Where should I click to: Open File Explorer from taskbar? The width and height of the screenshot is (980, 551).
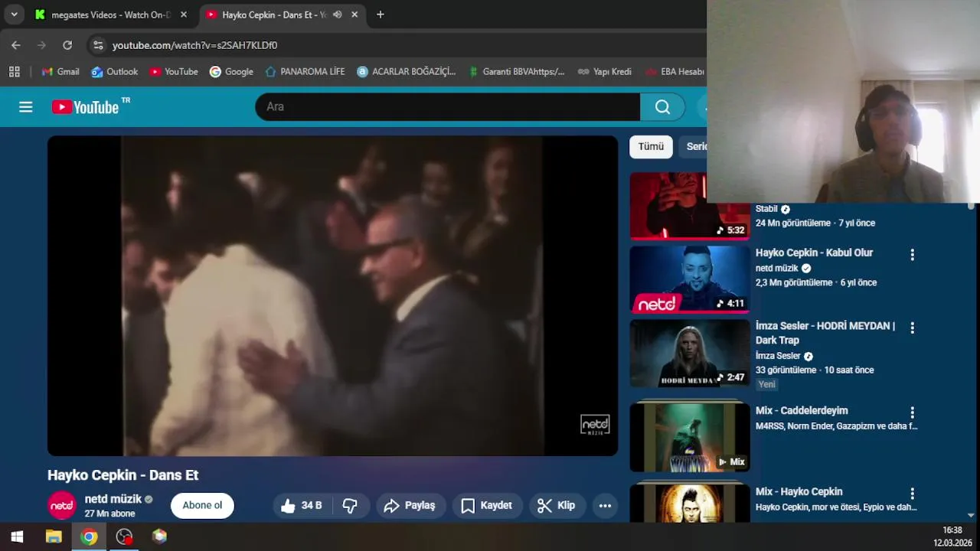pos(54,536)
